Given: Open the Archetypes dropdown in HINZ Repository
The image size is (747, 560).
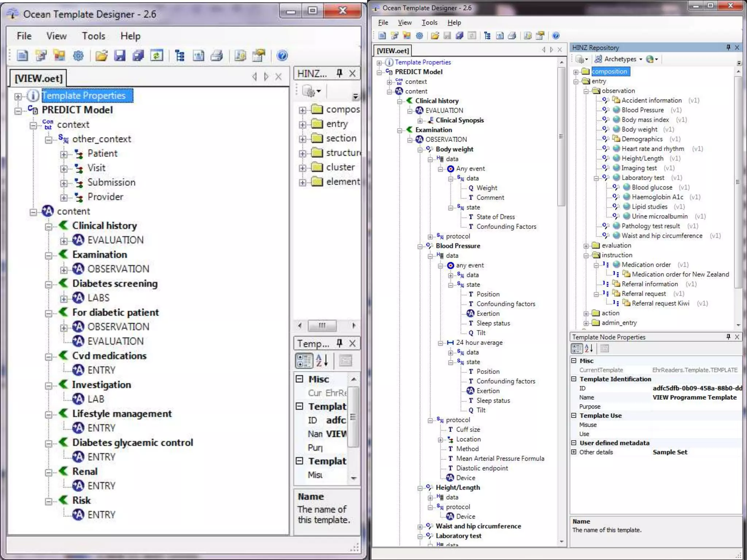Looking at the screenshot, I should click(619, 59).
